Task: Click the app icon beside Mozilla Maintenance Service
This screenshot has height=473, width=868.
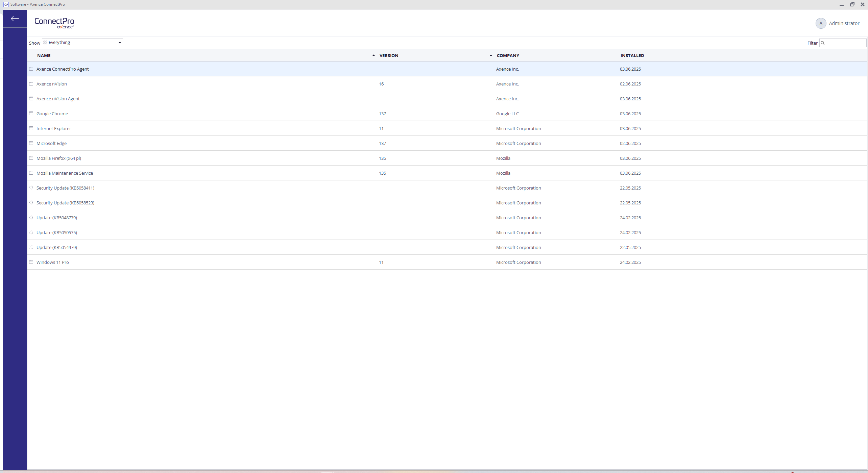Action: pos(31,173)
